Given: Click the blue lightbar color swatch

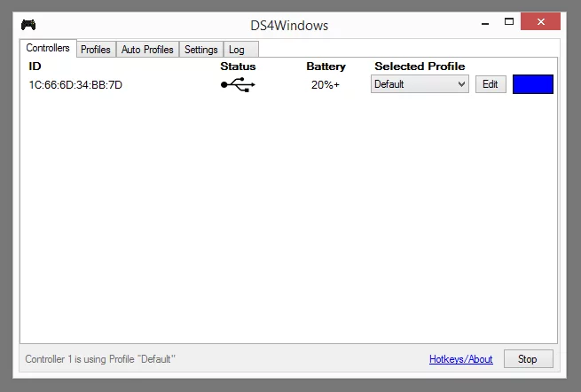Looking at the screenshot, I should pos(532,84).
